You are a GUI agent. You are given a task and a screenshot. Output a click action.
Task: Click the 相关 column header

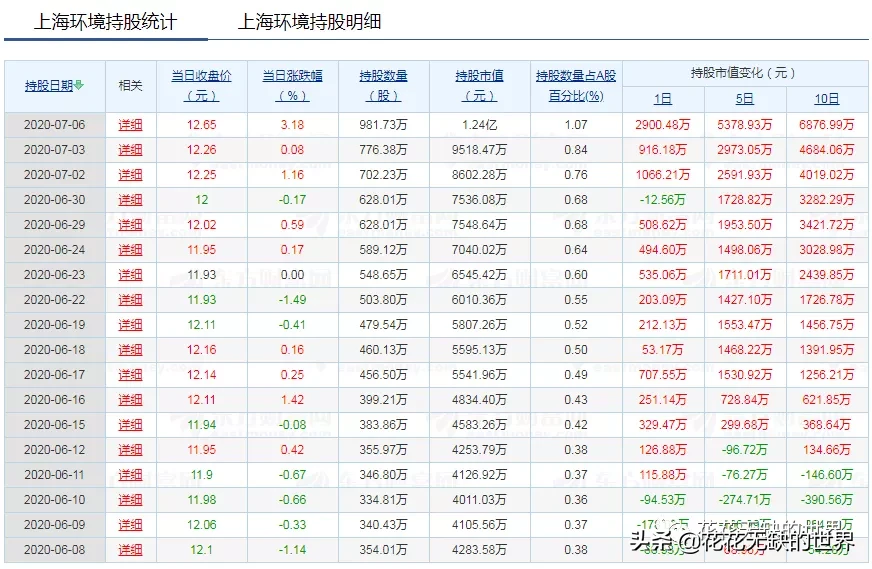click(130, 86)
